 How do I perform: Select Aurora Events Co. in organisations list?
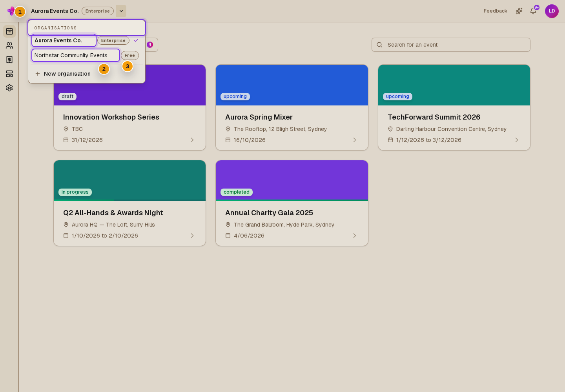coord(64,40)
